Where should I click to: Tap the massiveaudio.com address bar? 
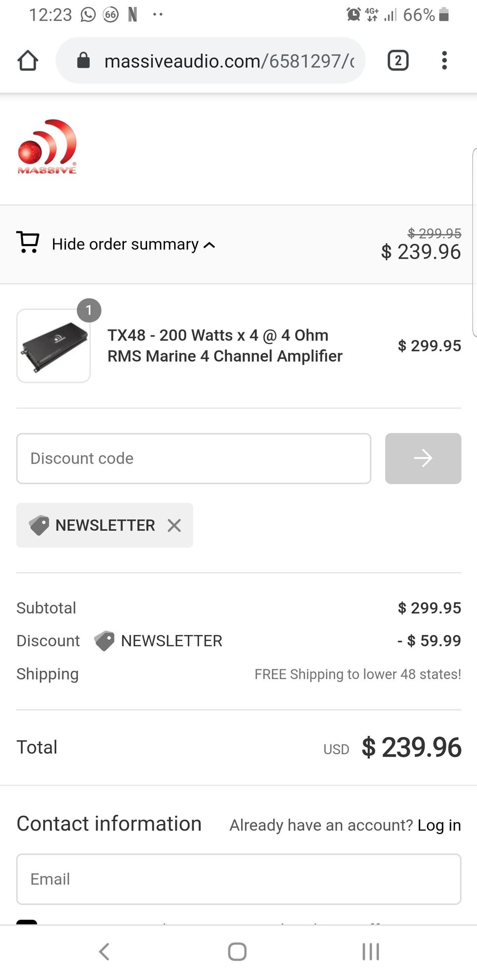[x=228, y=61]
